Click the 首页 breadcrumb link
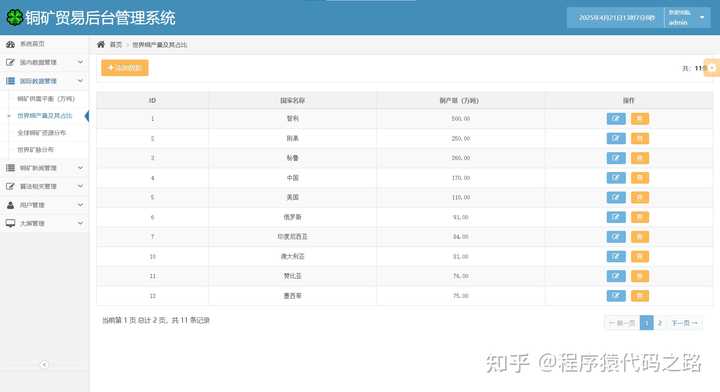This screenshot has width=720, height=392. (x=116, y=45)
